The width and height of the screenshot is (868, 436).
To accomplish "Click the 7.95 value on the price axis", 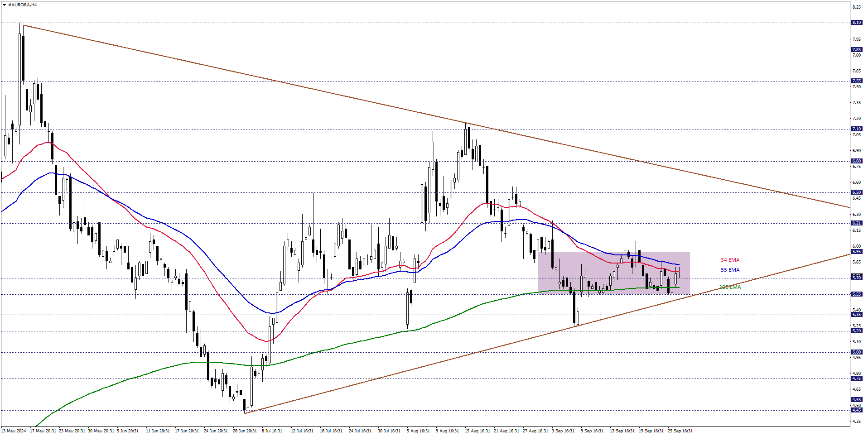I will (856, 39).
